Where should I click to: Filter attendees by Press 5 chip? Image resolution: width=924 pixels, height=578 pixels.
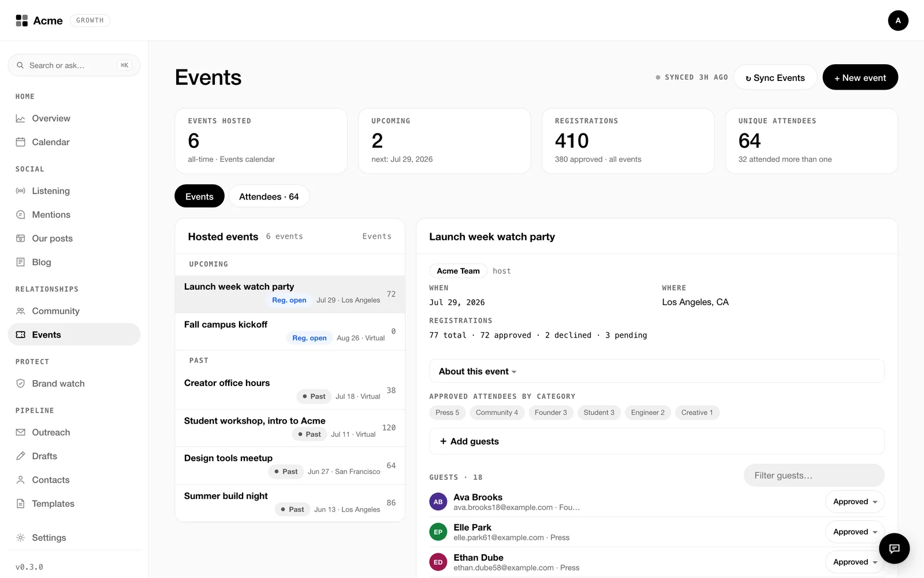tap(448, 413)
